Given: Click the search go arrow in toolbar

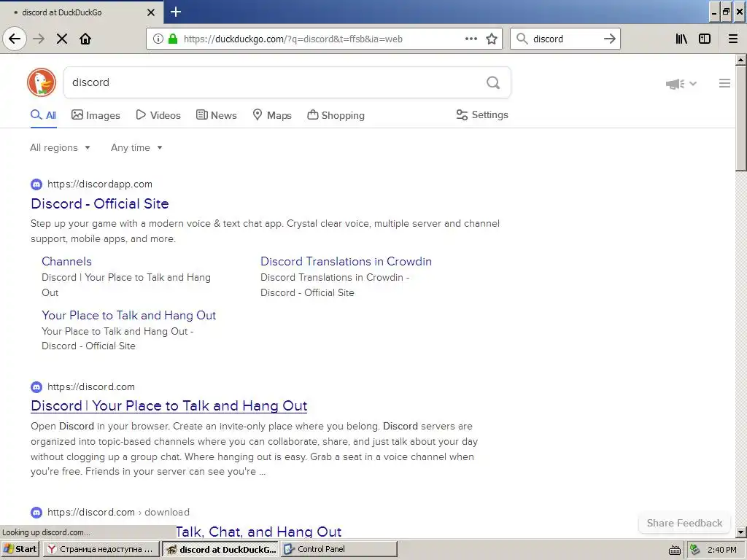Looking at the screenshot, I should tap(610, 39).
